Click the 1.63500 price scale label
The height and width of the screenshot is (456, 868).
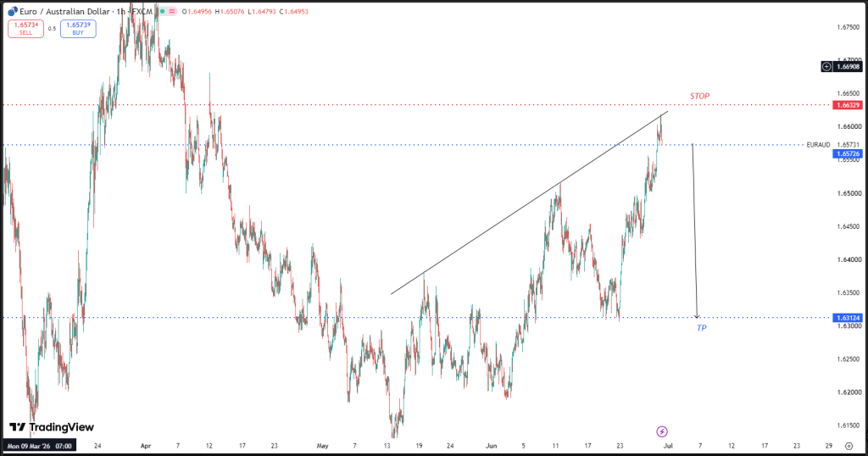[x=849, y=292]
